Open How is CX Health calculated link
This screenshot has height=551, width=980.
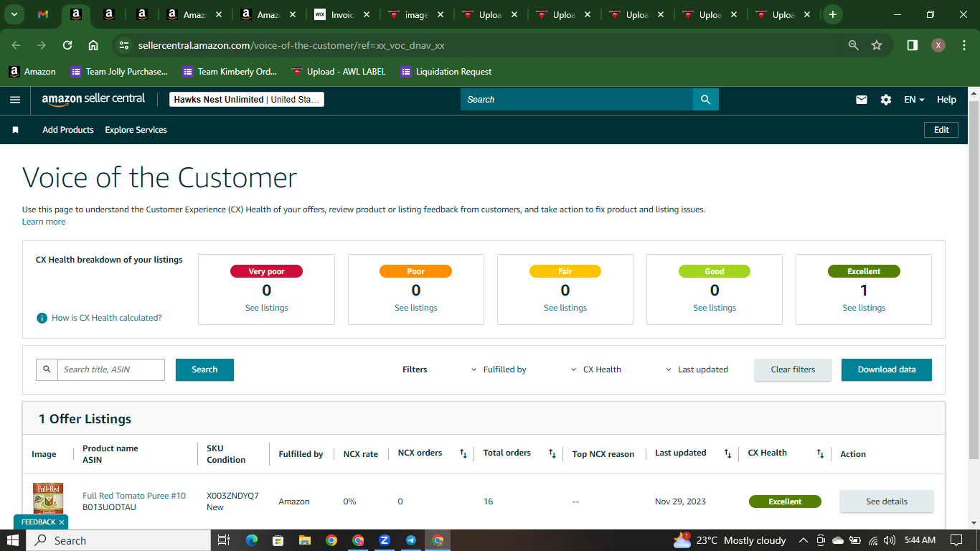click(107, 318)
